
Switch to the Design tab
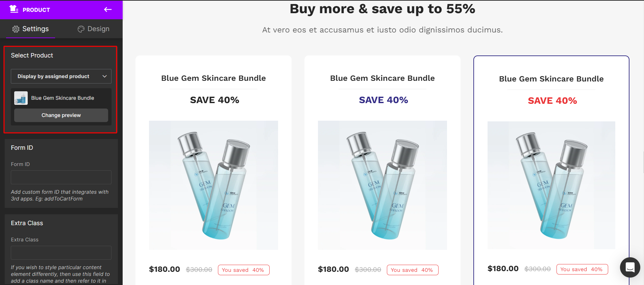coord(94,29)
